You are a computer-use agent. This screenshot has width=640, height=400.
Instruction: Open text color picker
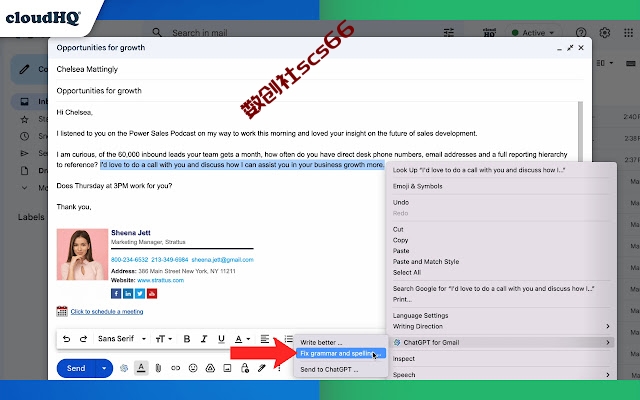tap(242, 339)
